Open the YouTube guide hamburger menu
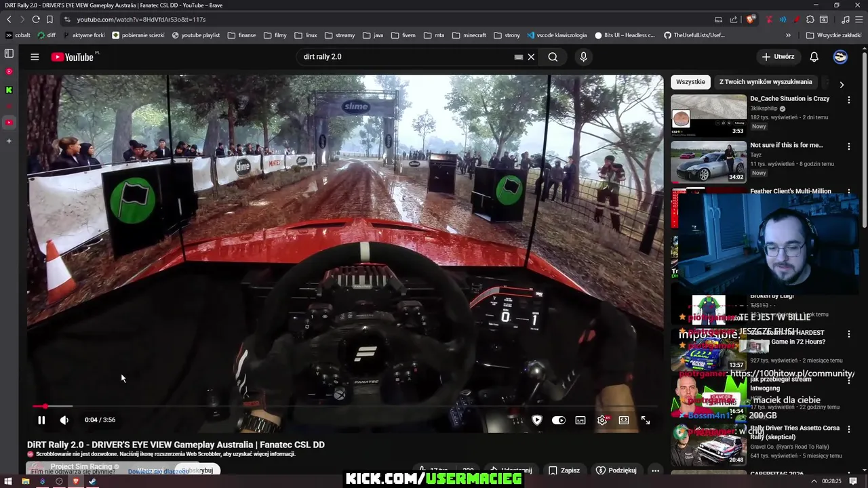Screen dimensions: 868x488 click(35, 57)
